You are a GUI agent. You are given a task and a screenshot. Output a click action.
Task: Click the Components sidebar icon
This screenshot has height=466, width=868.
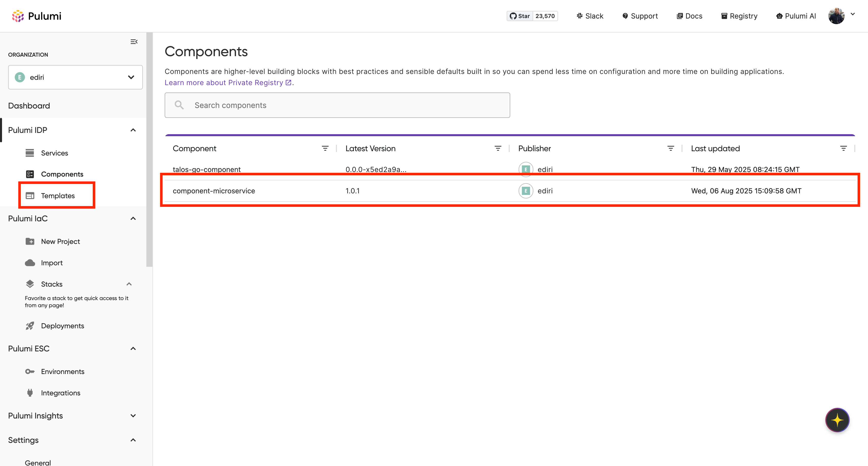click(x=30, y=174)
